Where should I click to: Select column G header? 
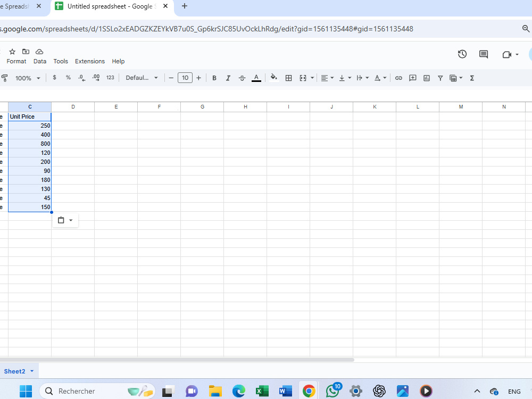coord(202,107)
